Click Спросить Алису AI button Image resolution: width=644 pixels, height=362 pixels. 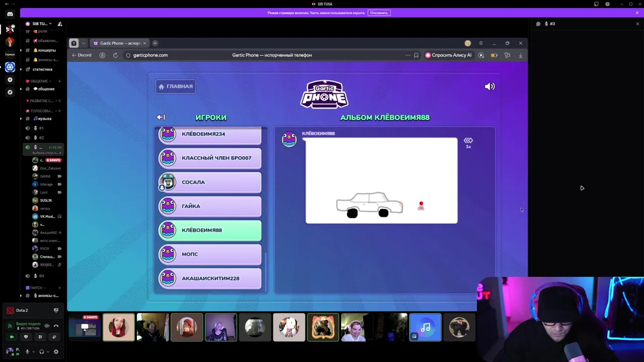coord(448,55)
